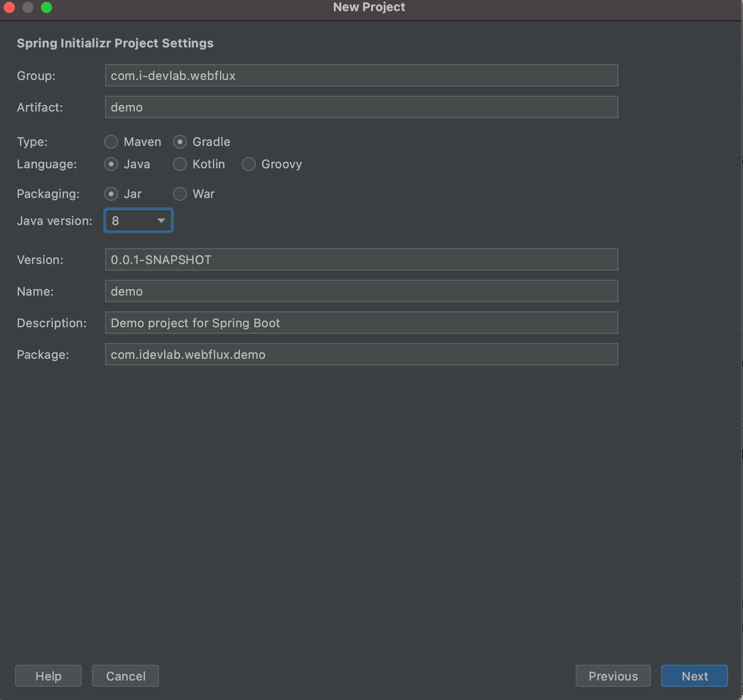743x700 pixels.
Task: Open Help for project settings
Action: point(48,676)
